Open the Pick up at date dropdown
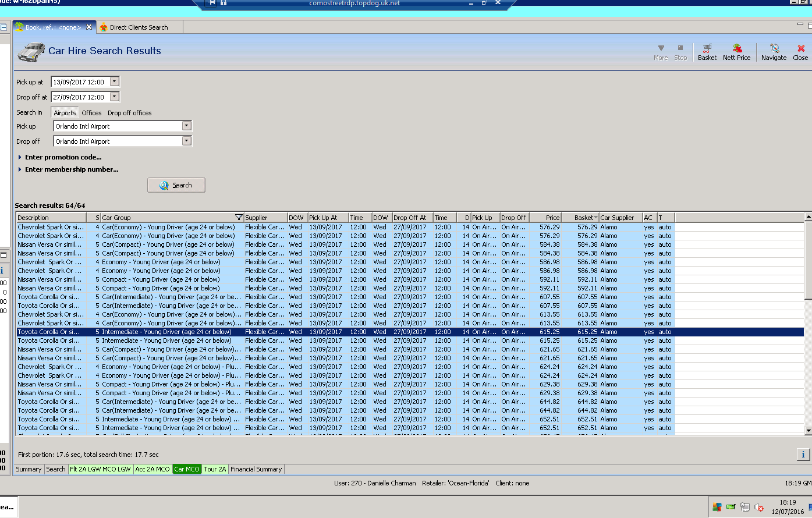The width and height of the screenshot is (812, 518). pos(114,82)
